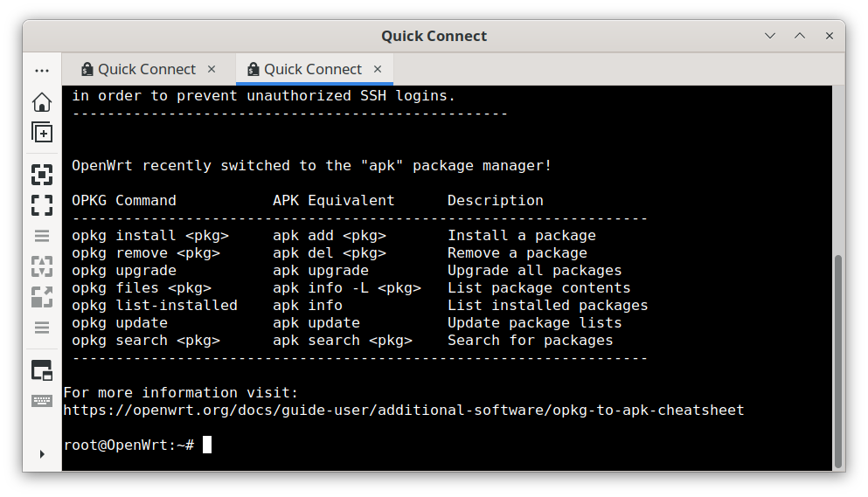The image size is (868, 497).
Task: Toggle fullscreen mode using the corner-brackets icon
Action: pyautogui.click(x=42, y=205)
